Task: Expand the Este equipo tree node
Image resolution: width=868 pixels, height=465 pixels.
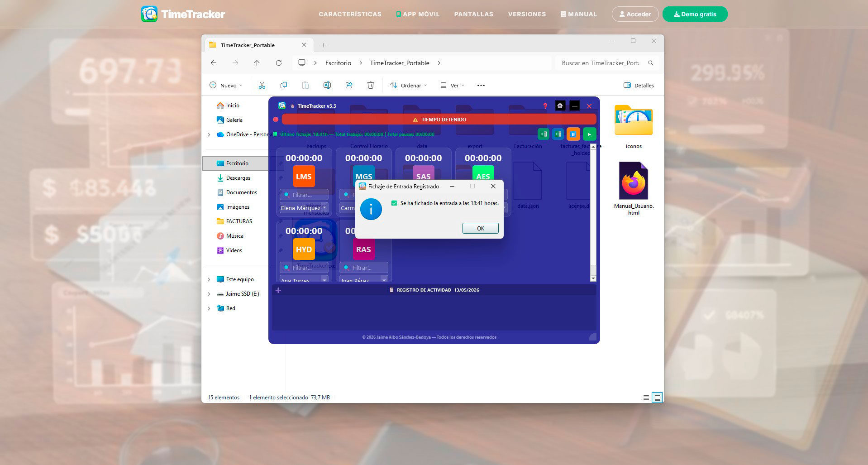Action: pyautogui.click(x=209, y=279)
